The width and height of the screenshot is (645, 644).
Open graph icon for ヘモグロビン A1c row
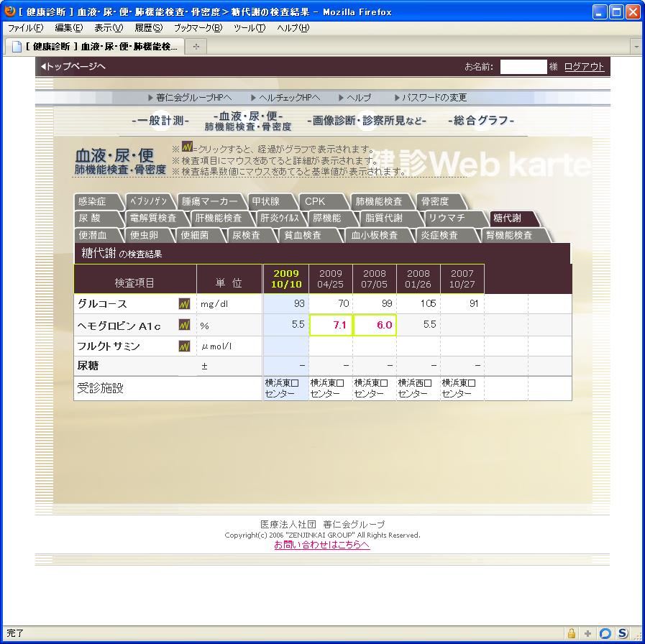coord(184,326)
